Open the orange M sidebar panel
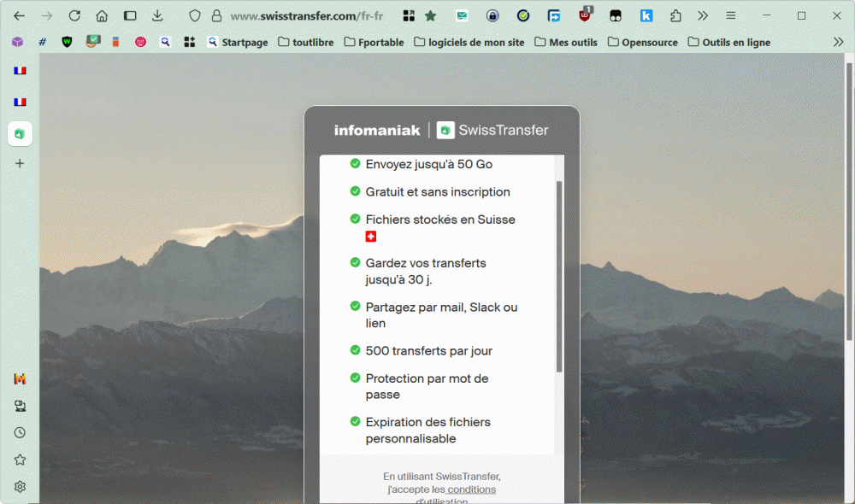 coord(20,379)
